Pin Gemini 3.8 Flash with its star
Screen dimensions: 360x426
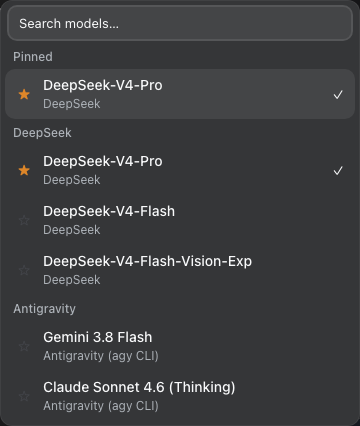pos(24,346)
